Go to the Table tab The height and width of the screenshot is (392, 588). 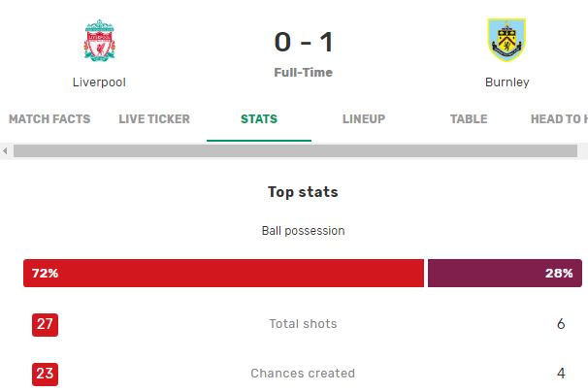[x=469, y=119]
